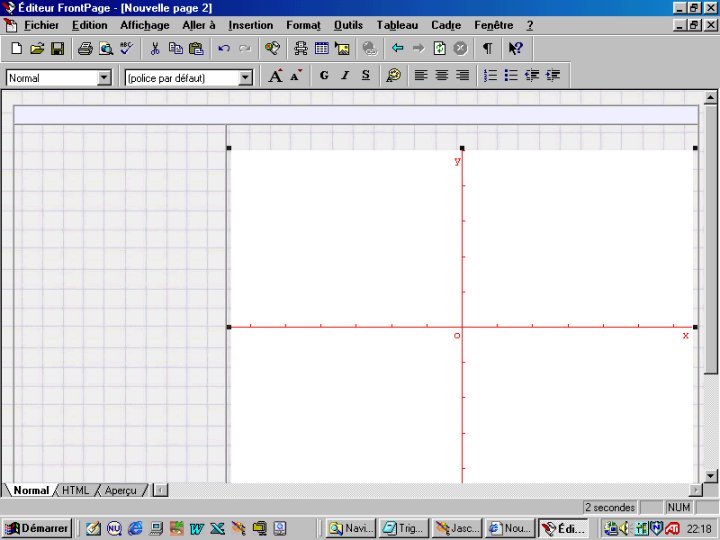Toggle paragraph marks display

[x=488, y=48]
